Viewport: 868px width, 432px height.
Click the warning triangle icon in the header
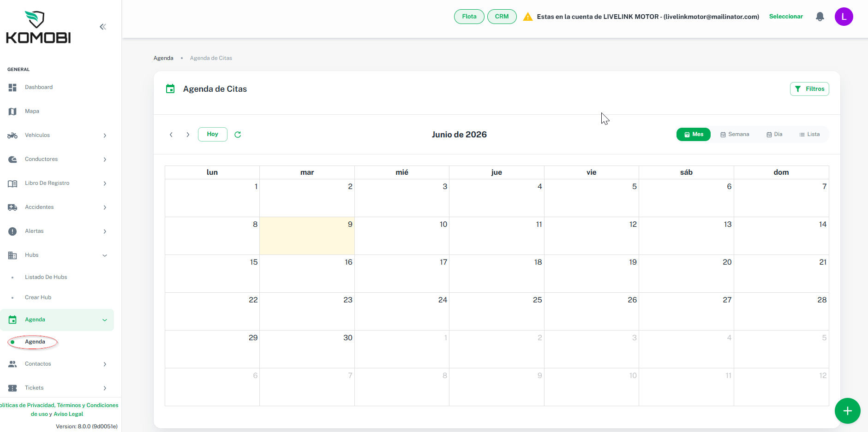[528, 17]
